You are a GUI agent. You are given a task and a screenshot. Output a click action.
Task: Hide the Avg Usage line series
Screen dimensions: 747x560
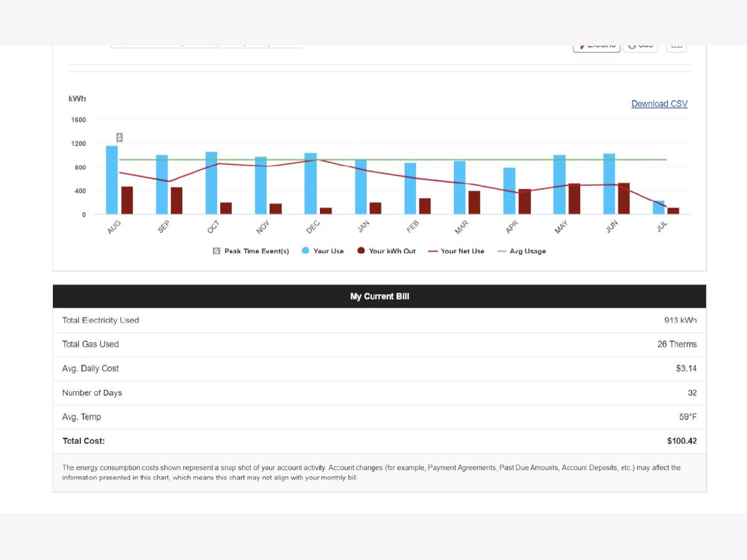[522, 251]
